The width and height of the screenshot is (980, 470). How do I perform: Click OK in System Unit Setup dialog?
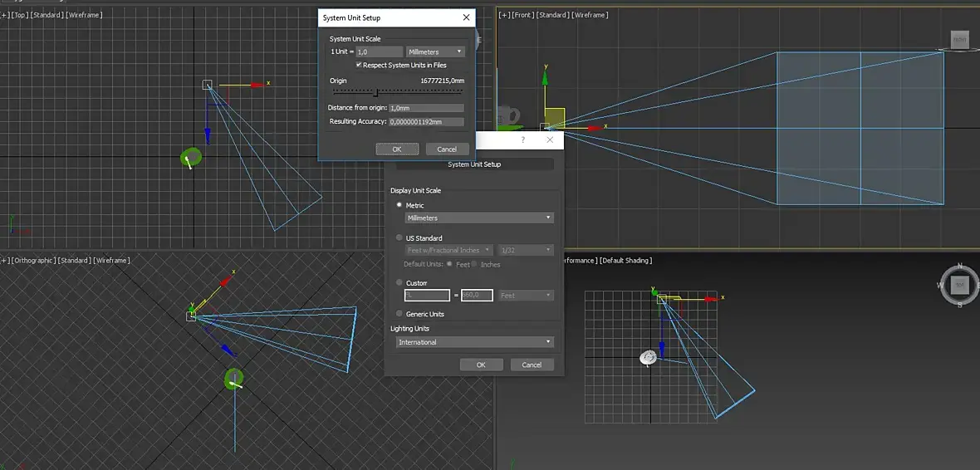click(397, 149)
